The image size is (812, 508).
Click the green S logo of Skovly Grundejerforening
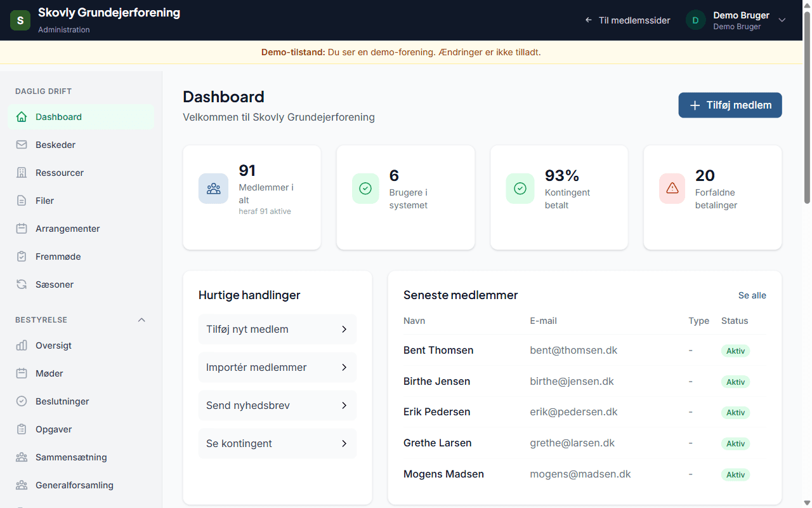pyautogui.click(x=20, y=20)
